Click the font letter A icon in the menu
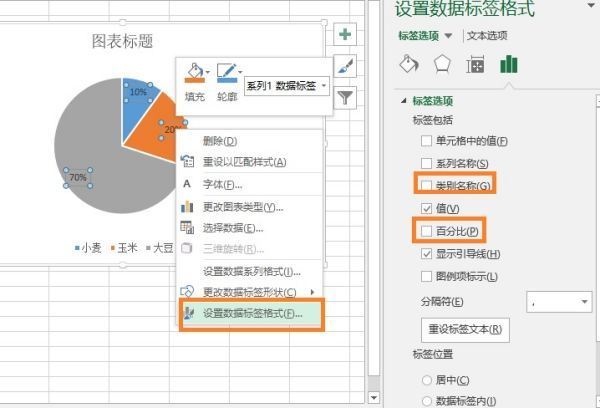 click(x=187, y=184)
